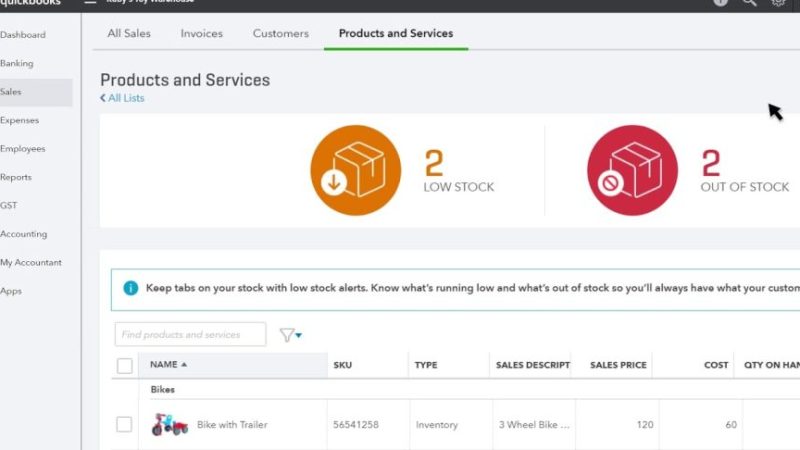Click the orange Low Stock box icon
Screen dimensions: 800x450
356,170
